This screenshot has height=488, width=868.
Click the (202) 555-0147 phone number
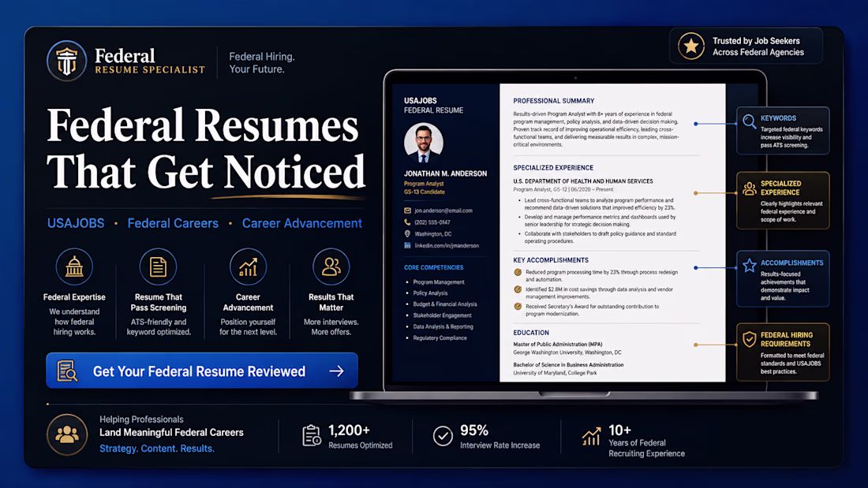pyautogui.click(x=432, y=222)
